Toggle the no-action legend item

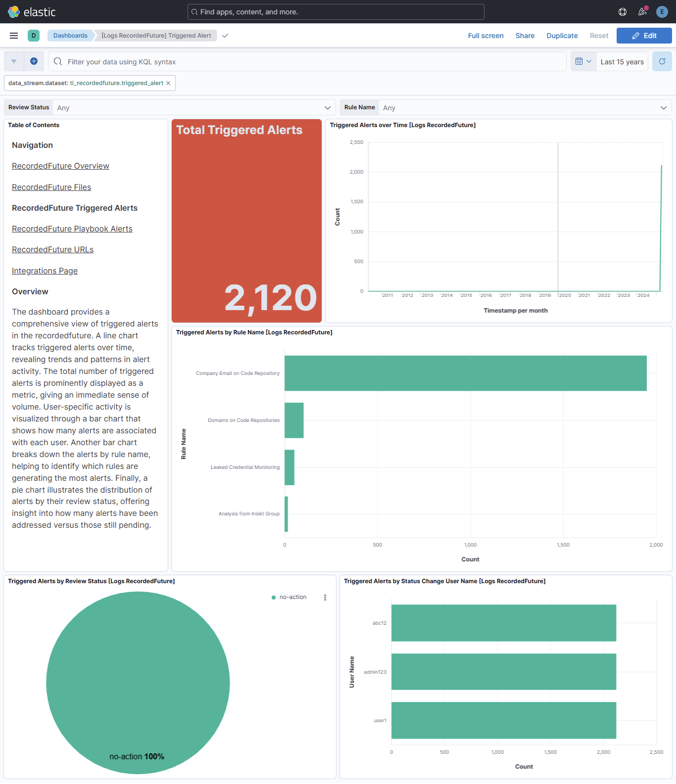coord(293,598)
